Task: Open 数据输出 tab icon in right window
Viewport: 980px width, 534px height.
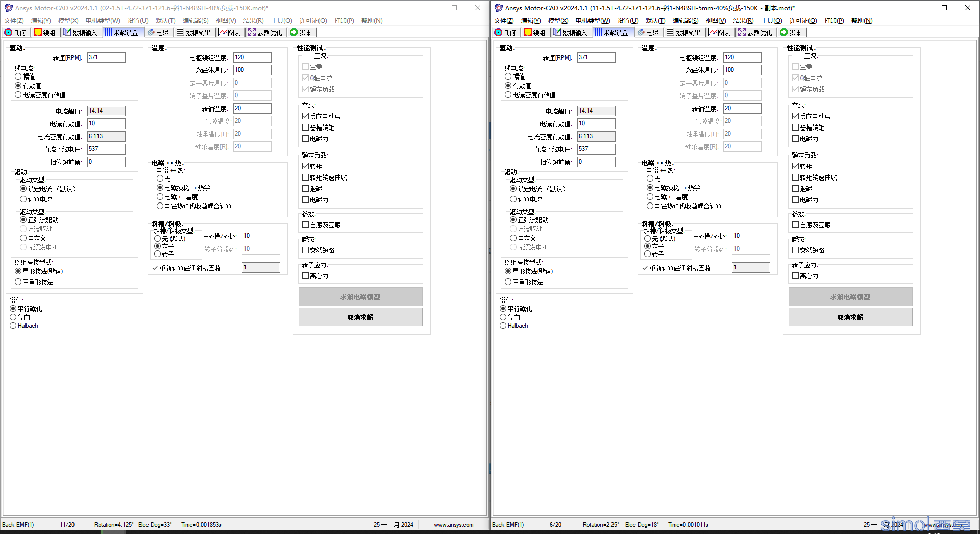Action: click(x=670, y=32)
